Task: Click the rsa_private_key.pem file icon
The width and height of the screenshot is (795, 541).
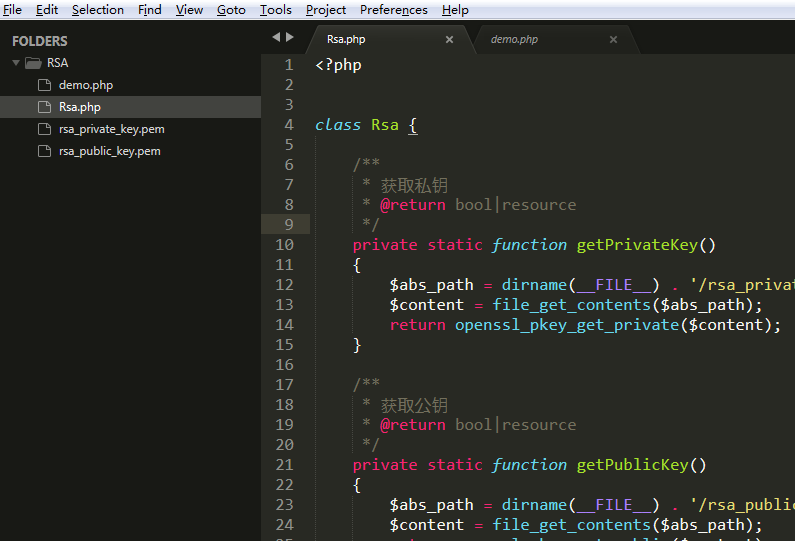Action: pyautogui.click(x=43, y=129)
